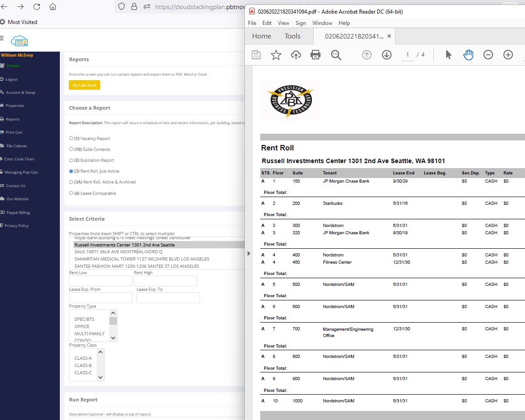The width and height of the screenshot is (525, 420).
Task: Open the View menu in Acrobat
Action: point(283,23)
